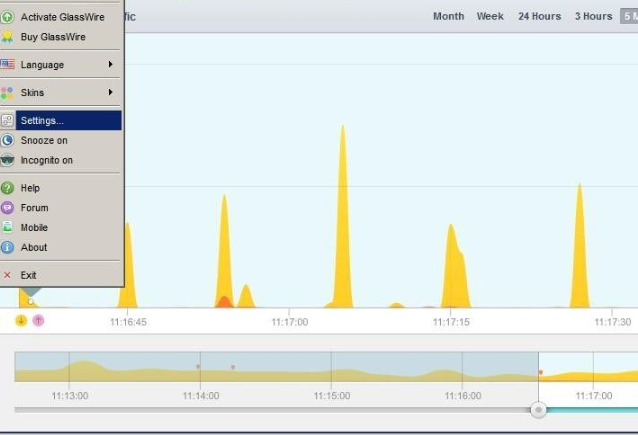This screenshot has width=638, height=435.
Task: Click the pink upload arrow icon
Action: [38, 320]
